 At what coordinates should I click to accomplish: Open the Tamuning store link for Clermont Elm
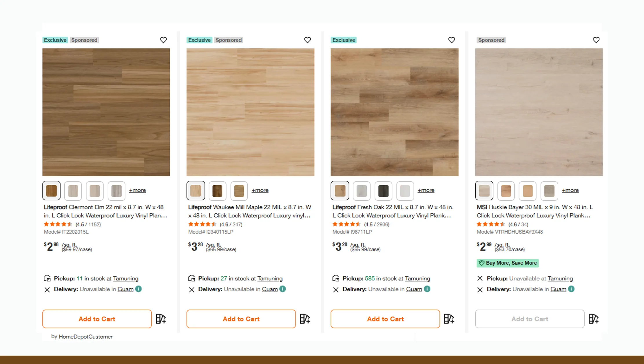coord(126,278)
